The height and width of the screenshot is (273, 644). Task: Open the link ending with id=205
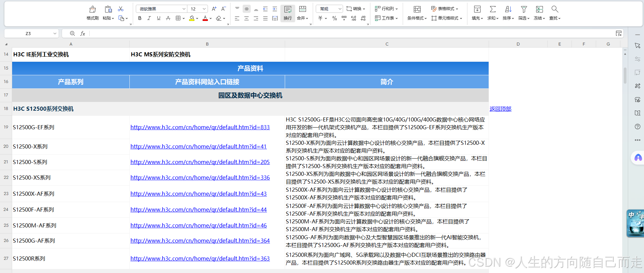(x=200, y=162)
